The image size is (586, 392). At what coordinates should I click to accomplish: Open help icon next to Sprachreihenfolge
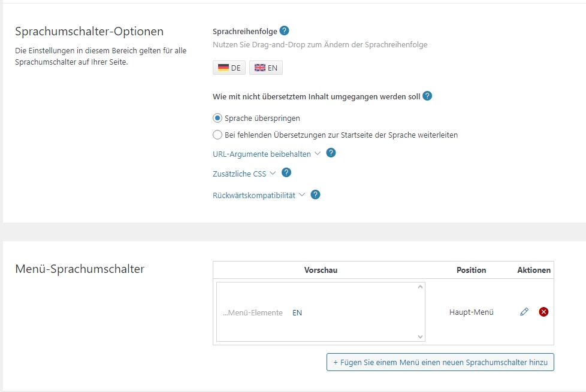pyautogui.click(x=285, y=31)
